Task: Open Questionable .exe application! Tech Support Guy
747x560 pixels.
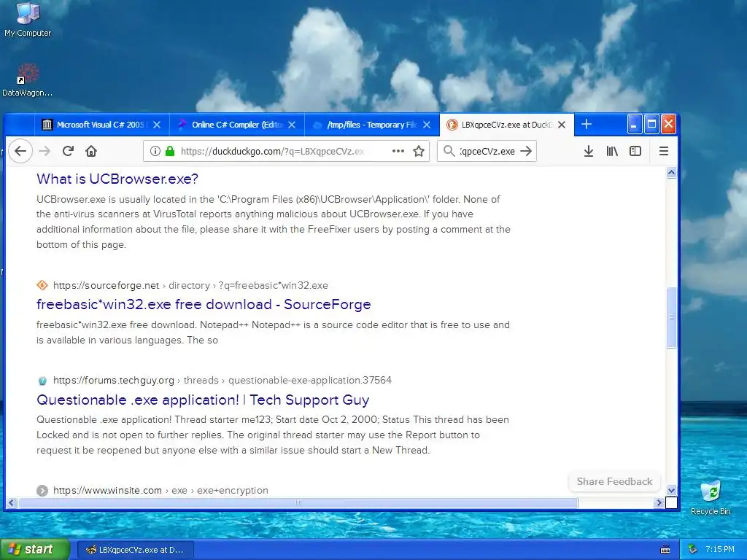Action: click(203, 400)
